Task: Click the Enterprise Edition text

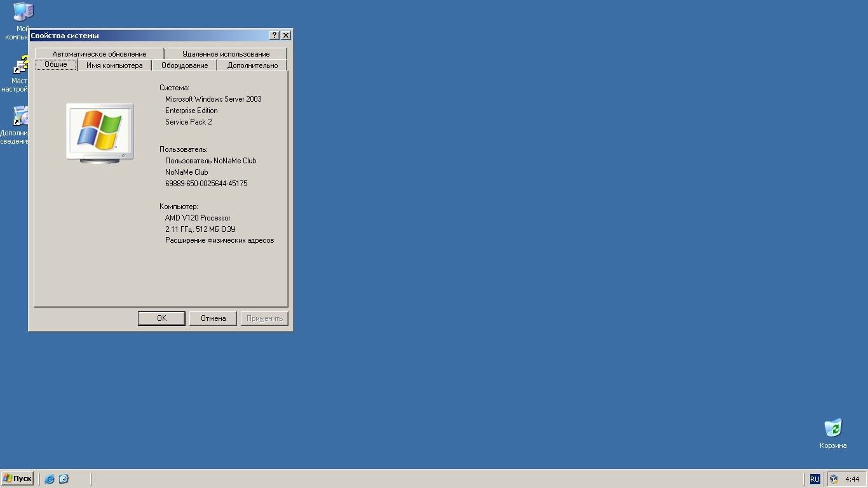Action: 191,111
